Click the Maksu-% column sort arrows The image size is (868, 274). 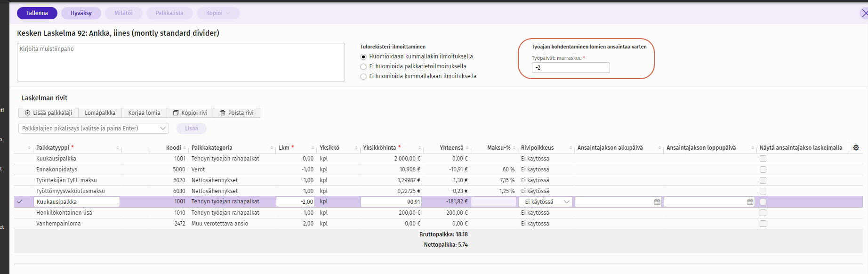tap(514, 148)
